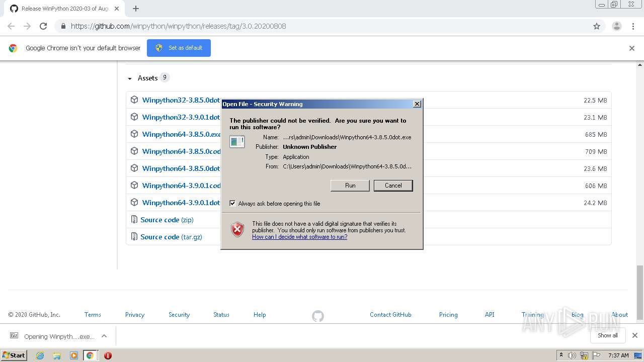Open the Security footer link
Screen dimensions: 644x362
[x=179, y=315]
